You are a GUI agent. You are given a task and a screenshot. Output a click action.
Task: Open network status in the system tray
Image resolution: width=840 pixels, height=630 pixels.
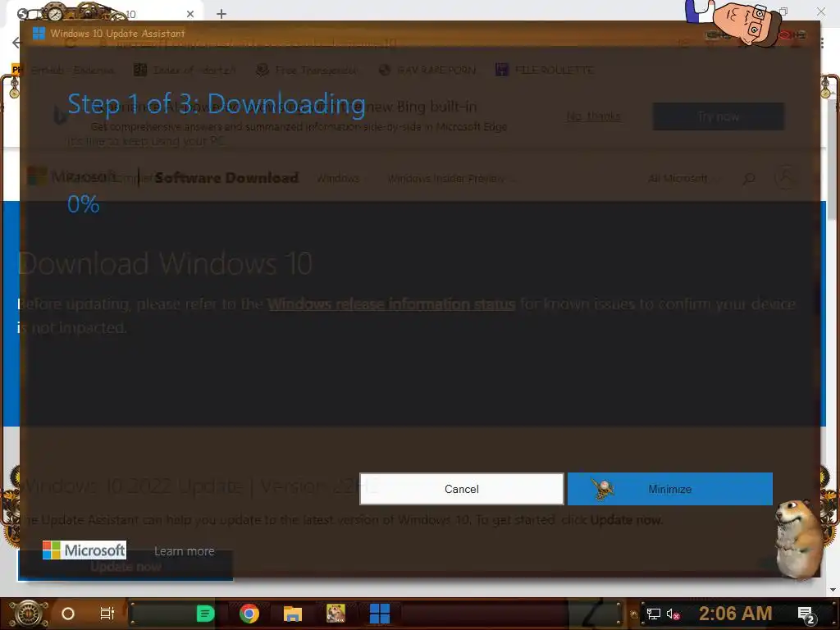pos(654,614)
